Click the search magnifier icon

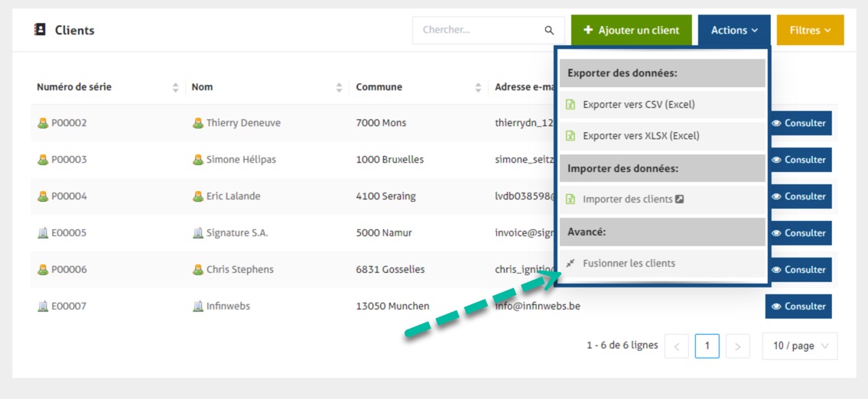[x=549, y=31]
